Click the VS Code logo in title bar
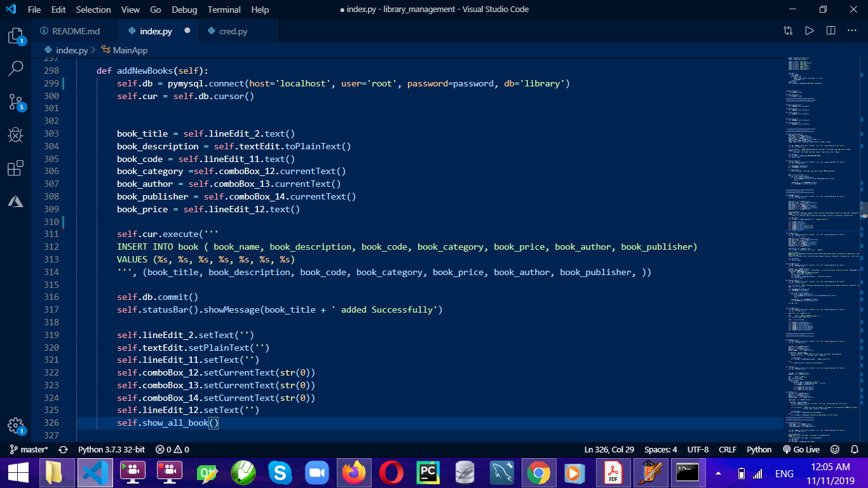The height and width of the screenshot is (488, 868). pyautogui.click(x=10, y=10)
